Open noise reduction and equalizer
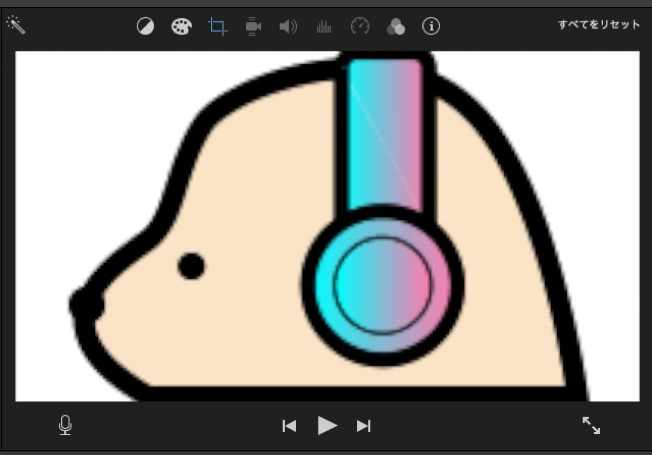Image resolution: width=652 pixels, height=455 pixels. [324, 27]
